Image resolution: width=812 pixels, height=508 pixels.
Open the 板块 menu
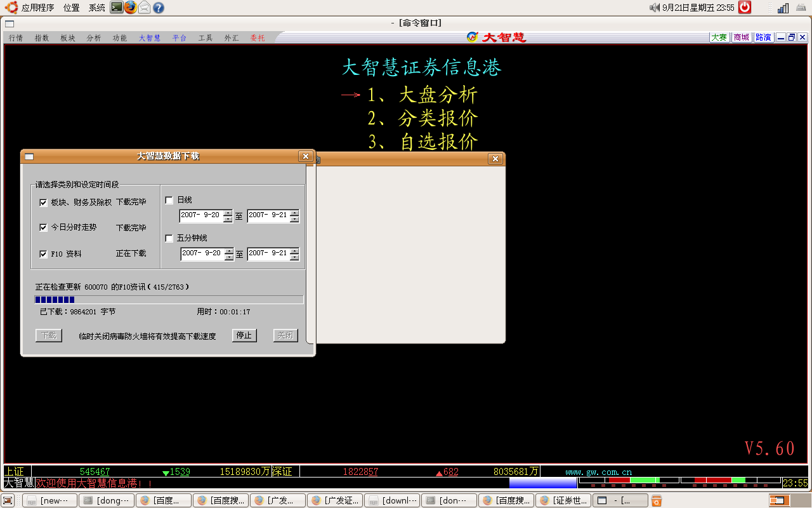[x=68, y=38]
